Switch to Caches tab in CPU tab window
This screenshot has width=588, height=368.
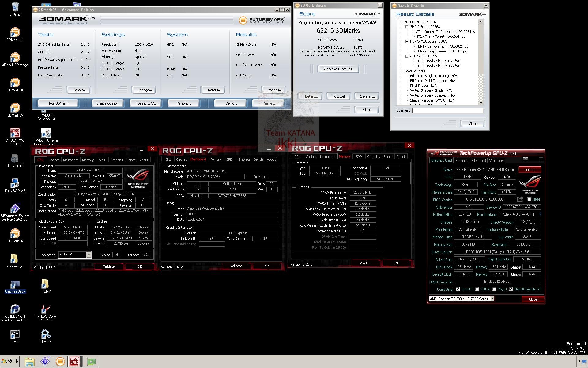(54, 160)
